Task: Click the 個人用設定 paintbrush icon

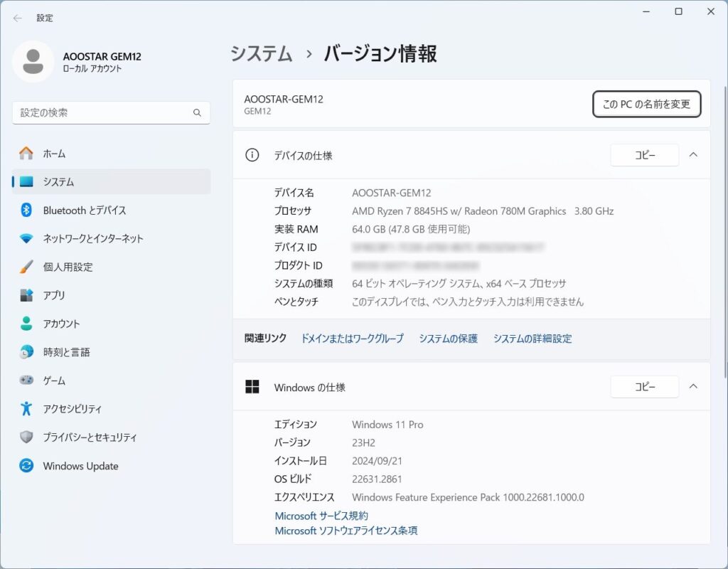Action: (x=26, y=267)
